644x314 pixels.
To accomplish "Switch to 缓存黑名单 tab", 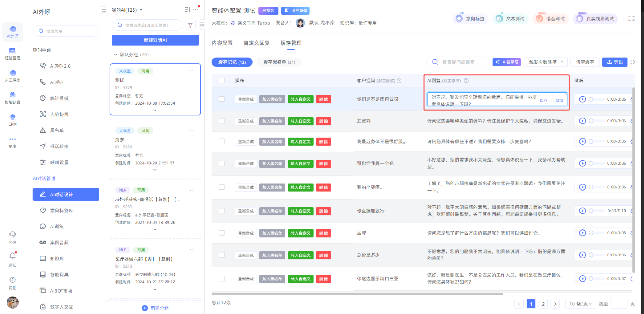I will [x=279, y=62].
